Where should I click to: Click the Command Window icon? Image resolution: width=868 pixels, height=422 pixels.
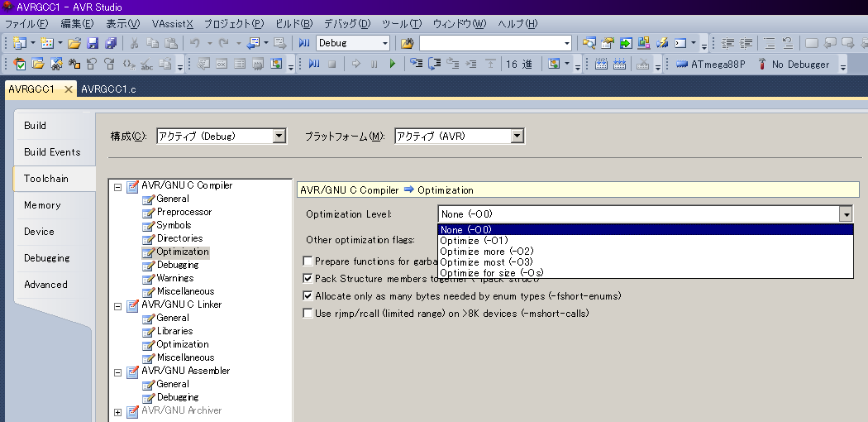point(680,43)
